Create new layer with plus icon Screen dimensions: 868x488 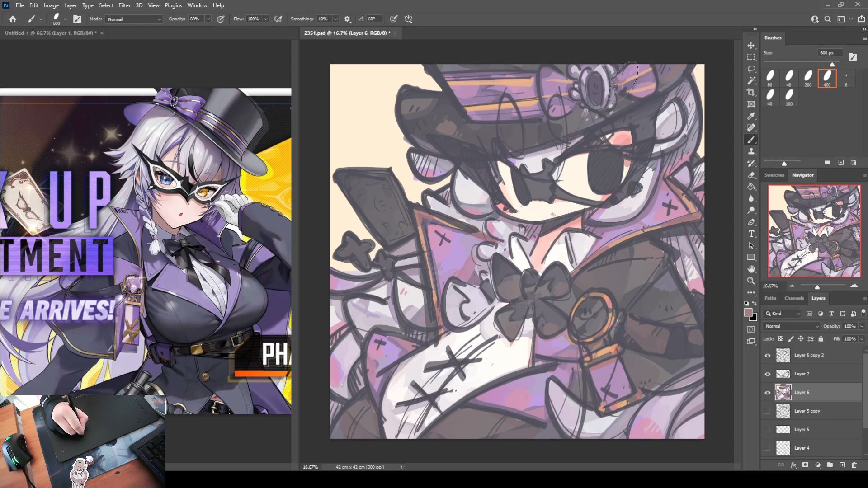click(x=842, y=465)
